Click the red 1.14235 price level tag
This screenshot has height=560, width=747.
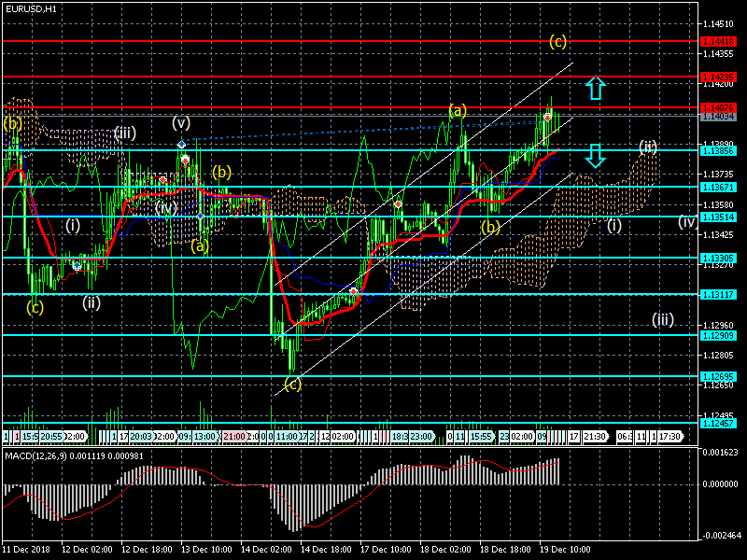pos(718,77)
